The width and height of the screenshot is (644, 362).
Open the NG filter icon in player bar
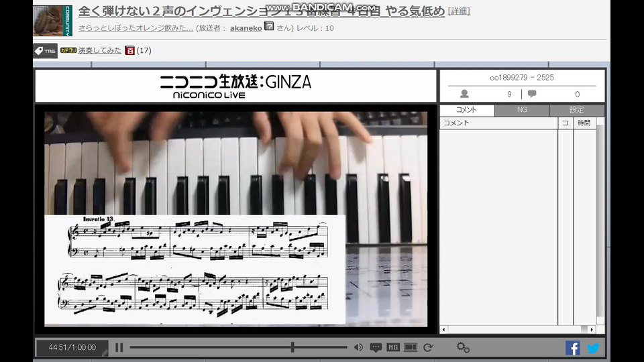392,347
